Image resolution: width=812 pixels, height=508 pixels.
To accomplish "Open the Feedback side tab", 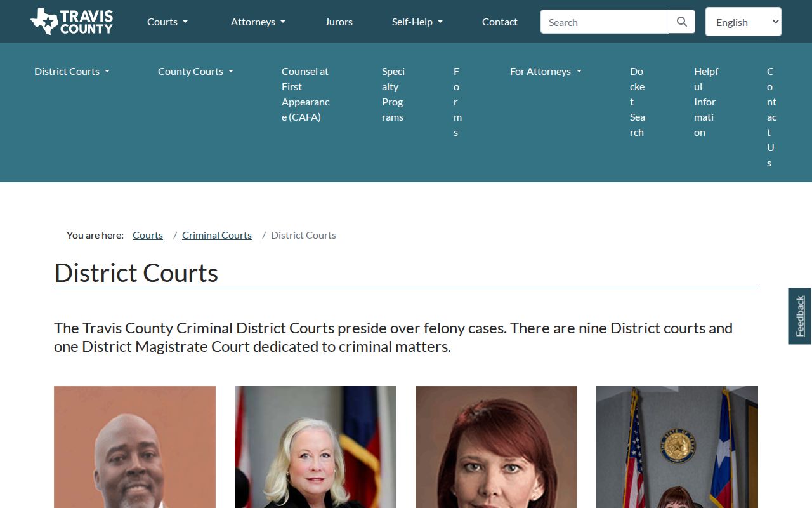I will 800,316.
